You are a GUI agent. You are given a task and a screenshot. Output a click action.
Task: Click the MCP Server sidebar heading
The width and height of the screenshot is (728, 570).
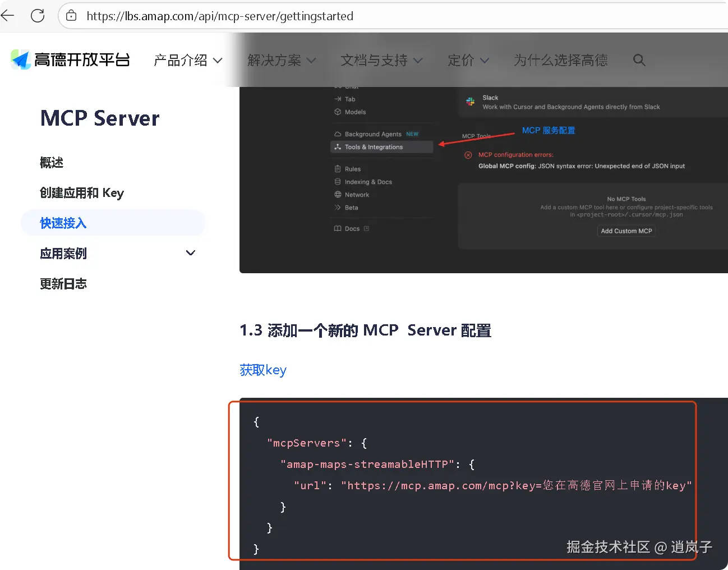tap(100, 118)
